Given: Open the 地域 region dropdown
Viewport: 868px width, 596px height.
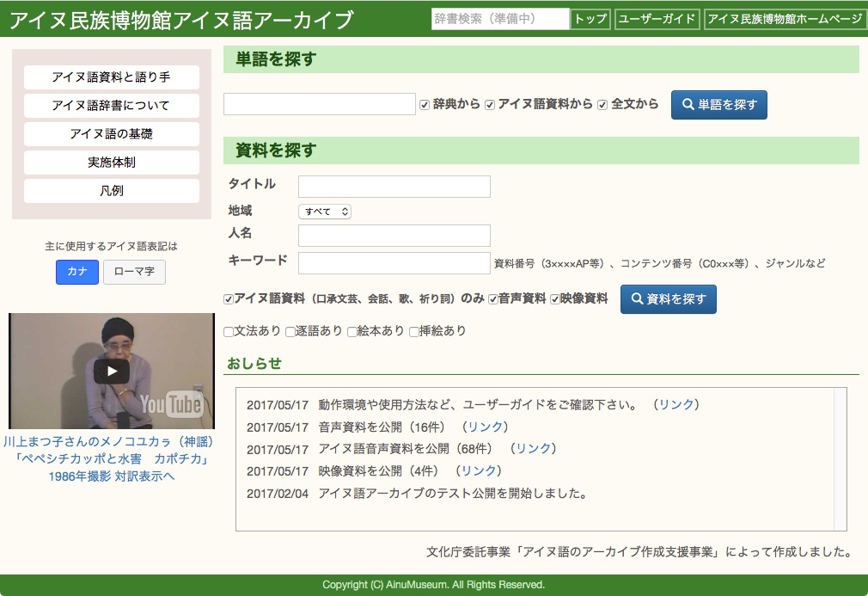Looking at the screenshot, I should coord(325,212).
